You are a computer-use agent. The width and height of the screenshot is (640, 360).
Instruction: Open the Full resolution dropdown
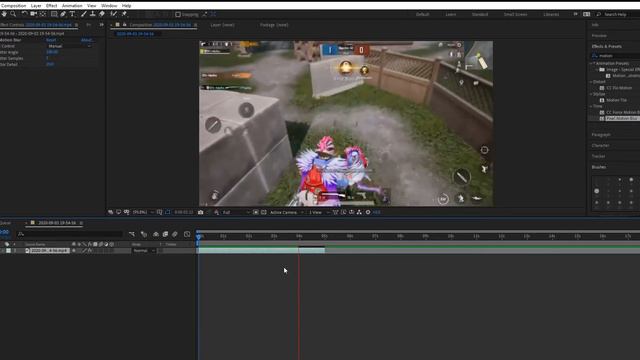[x=236, y=212]
